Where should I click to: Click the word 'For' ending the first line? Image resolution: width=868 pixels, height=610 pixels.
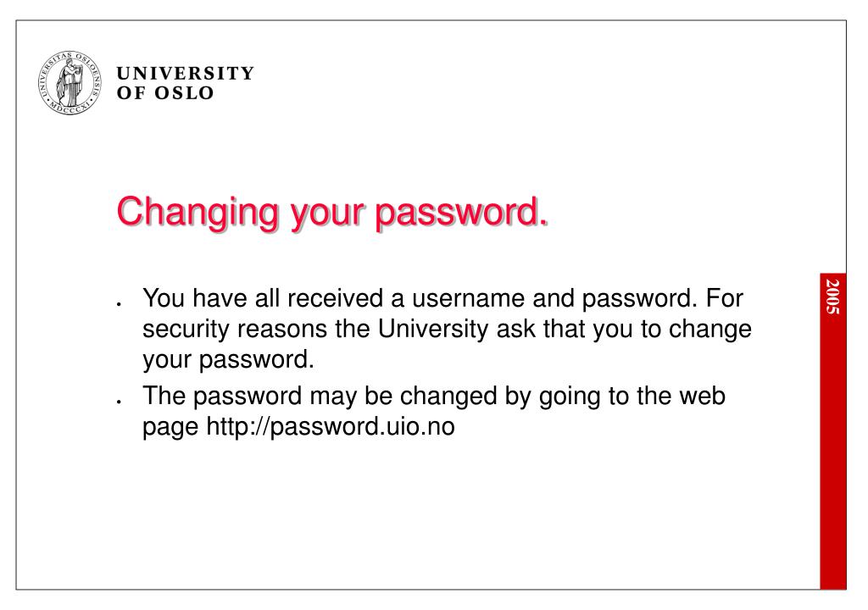[x=725, y=299]
